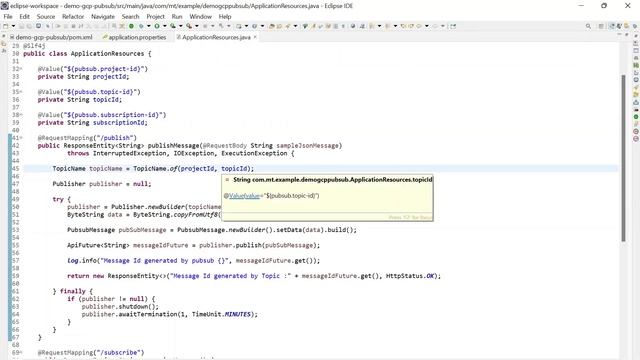Viewport: 640px width, 360px height.
Task: Click TimeUnit.MINUTES on line 64
Action: click(221, 314)
